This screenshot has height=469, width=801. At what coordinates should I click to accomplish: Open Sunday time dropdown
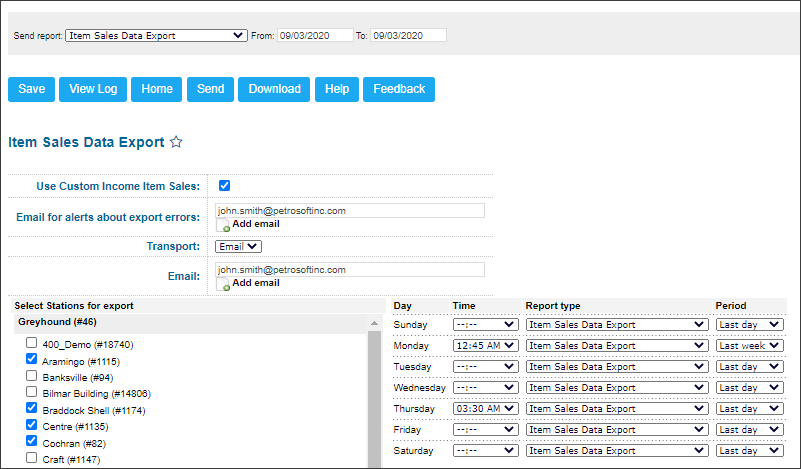coord(486,324)
